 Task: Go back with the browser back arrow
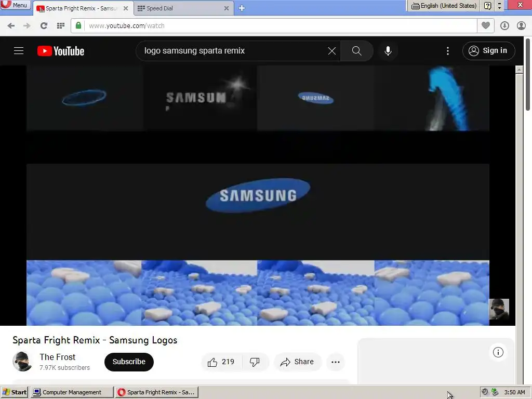(x=11, y=26)
